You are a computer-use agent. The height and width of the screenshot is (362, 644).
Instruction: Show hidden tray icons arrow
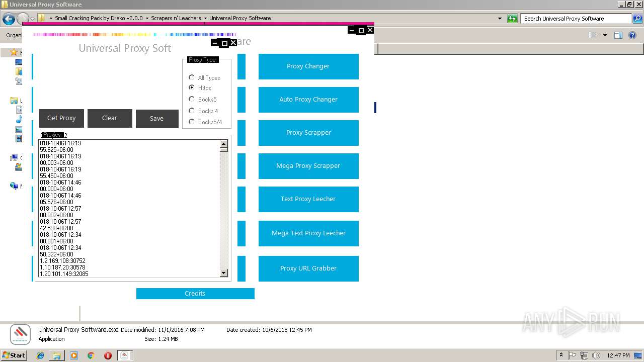pyautogui.click(x=561, y=355)
